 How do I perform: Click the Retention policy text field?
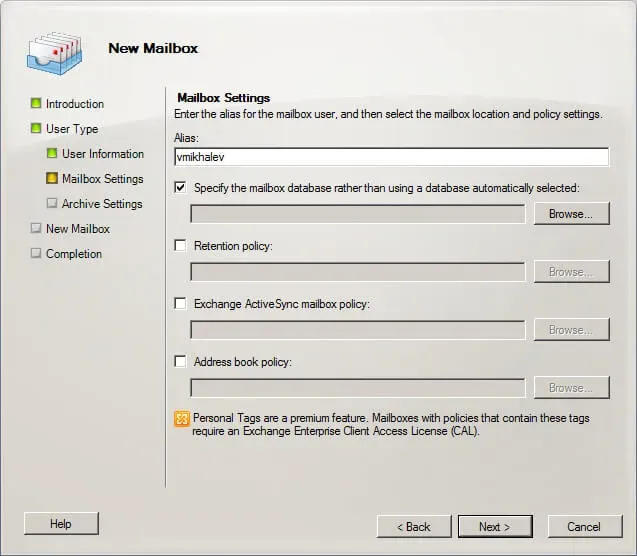click(358, 272)
